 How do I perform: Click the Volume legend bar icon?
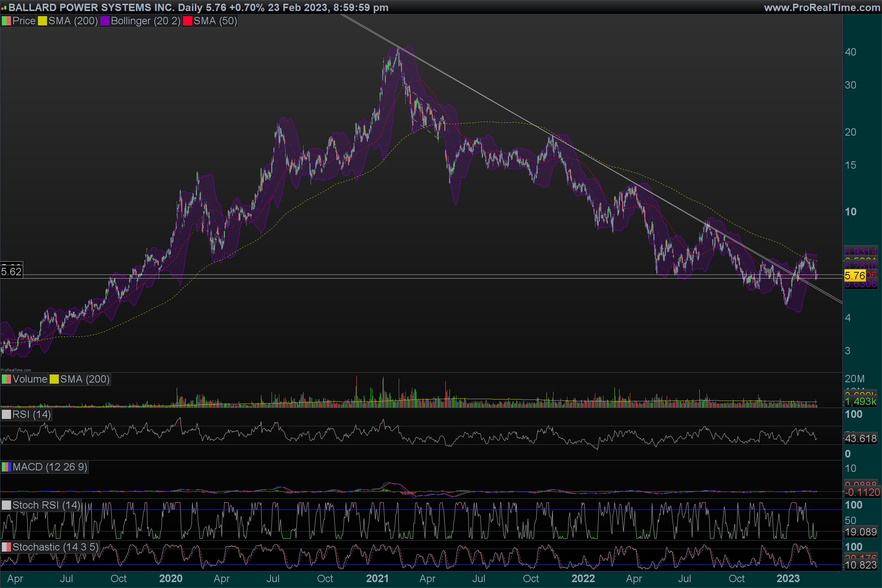click(6, 379)
